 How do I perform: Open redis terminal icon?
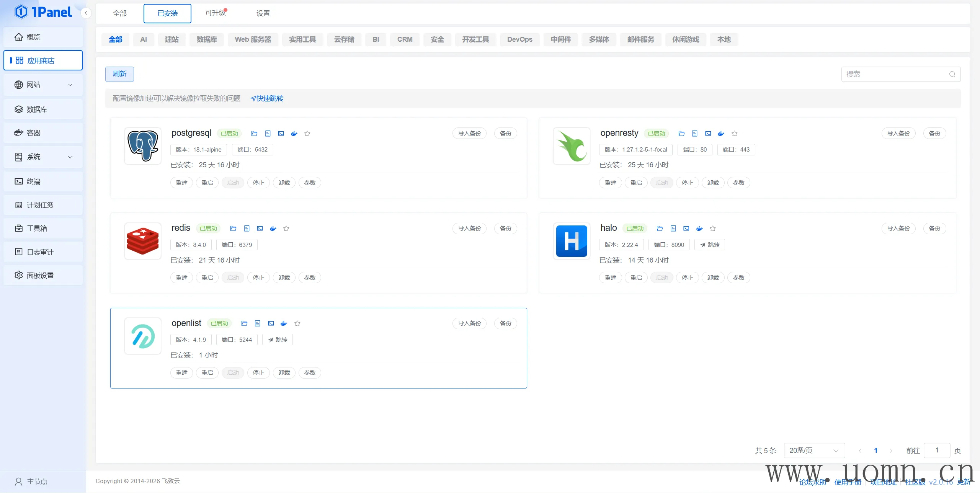click(x=260, y=229)
